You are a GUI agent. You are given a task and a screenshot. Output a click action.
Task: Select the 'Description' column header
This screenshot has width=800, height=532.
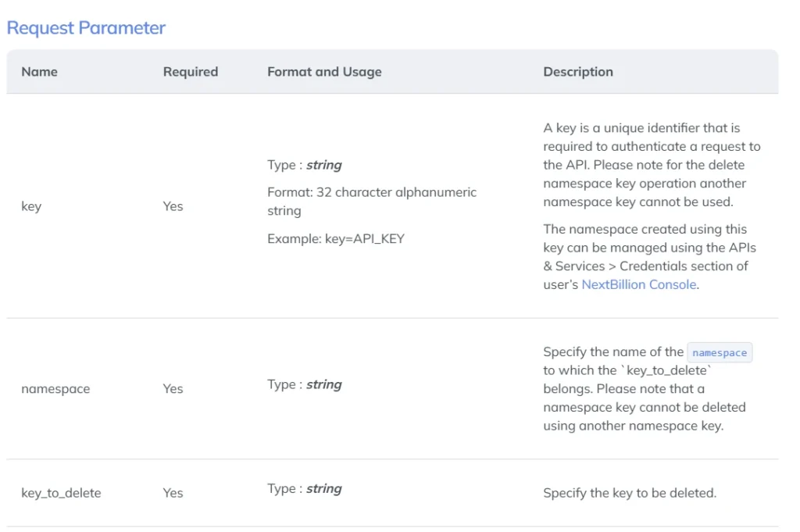click(578, 72)
